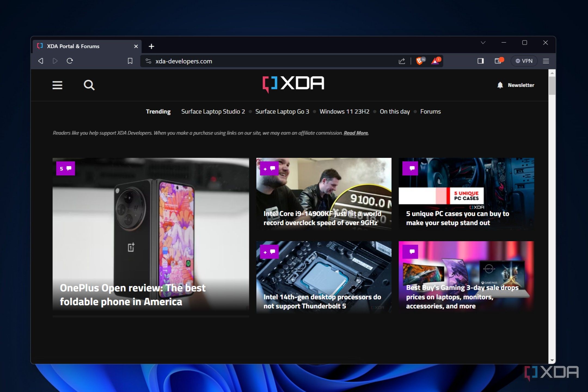Toggle the sidebar panel icon

[x=481, y=61]
